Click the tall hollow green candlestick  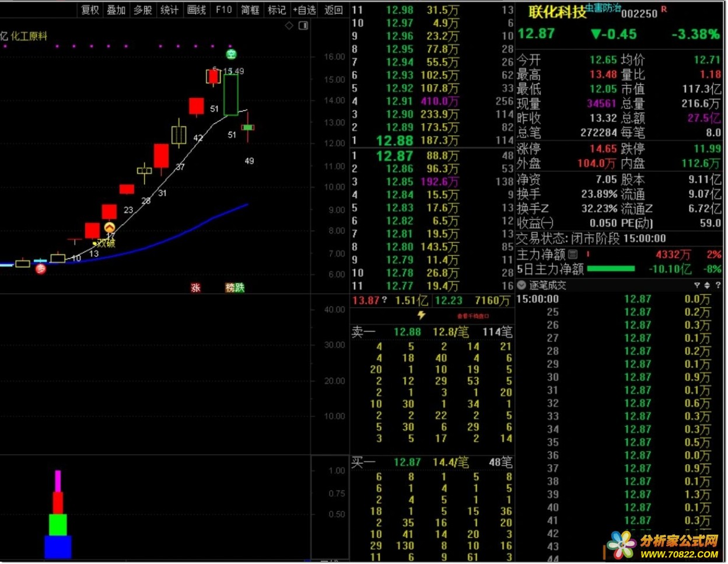pyautogui.click(x=231, y=95)
